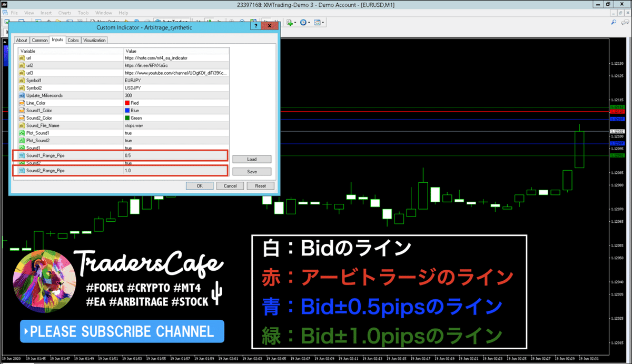Click the search magnifier icon in MT4

pos(613,22)
